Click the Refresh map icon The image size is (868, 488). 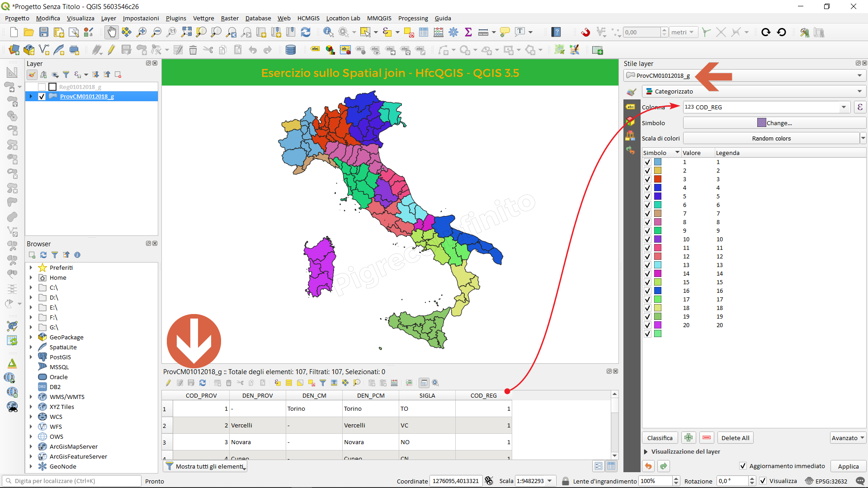tap(306, 32)
